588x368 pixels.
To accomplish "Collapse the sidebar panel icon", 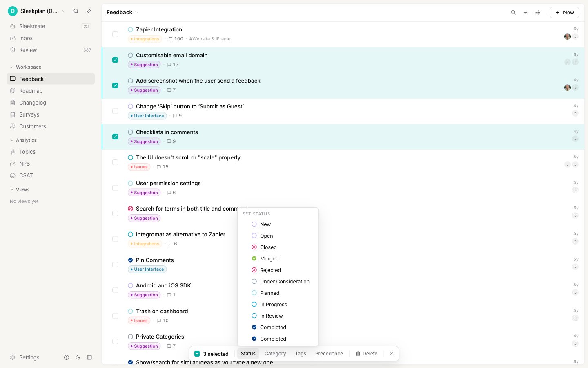I will click(x=89, y=357).
